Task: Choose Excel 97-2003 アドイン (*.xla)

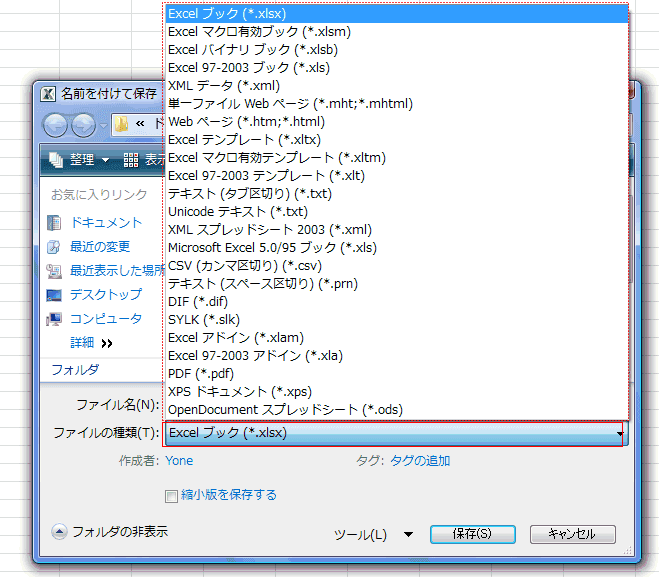Action: click(395, 356)
